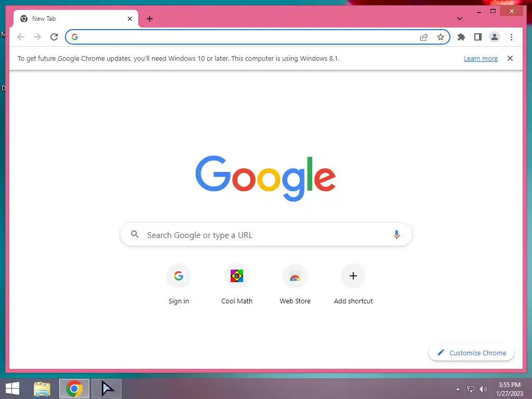
Task: Close the New Tab tab
Action: click(129, 19)
